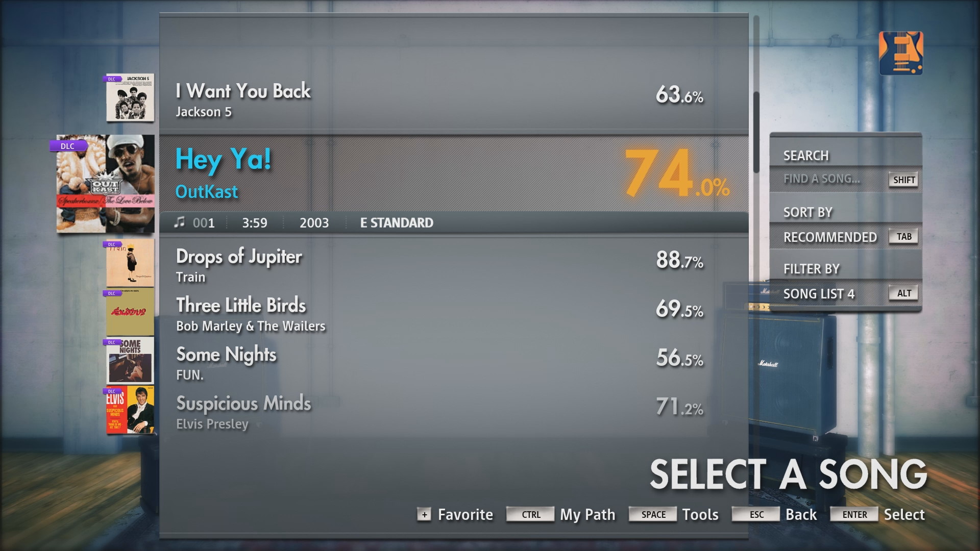Click the musical note icon beside song number
The image size is (980, 551).
178,222
